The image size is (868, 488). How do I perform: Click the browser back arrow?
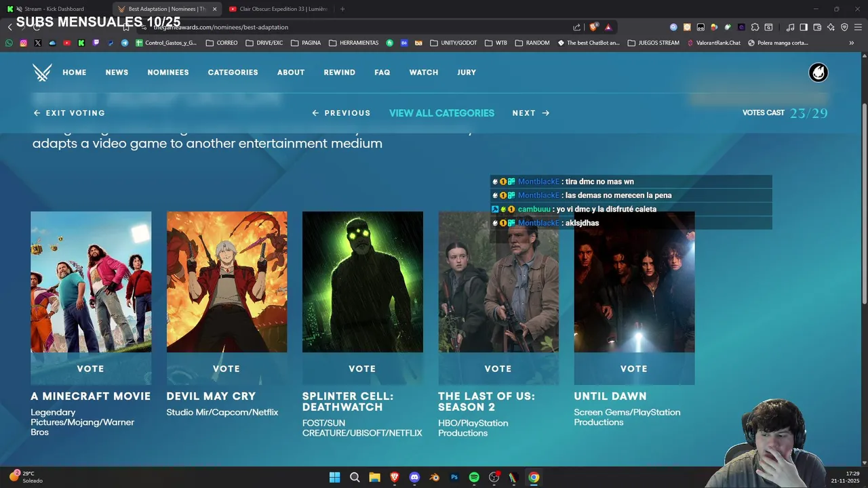(x=9, y=27)
